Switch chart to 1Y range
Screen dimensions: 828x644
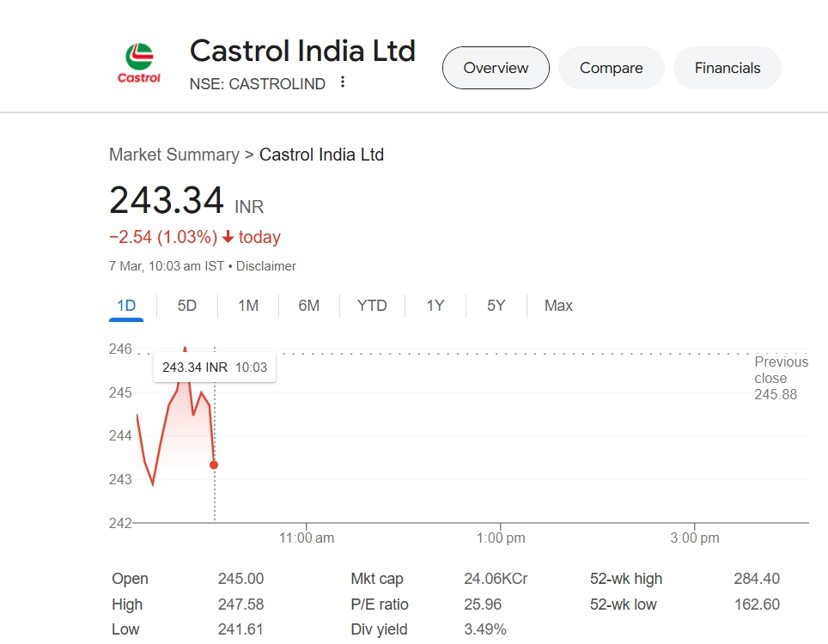coord(435,306)
